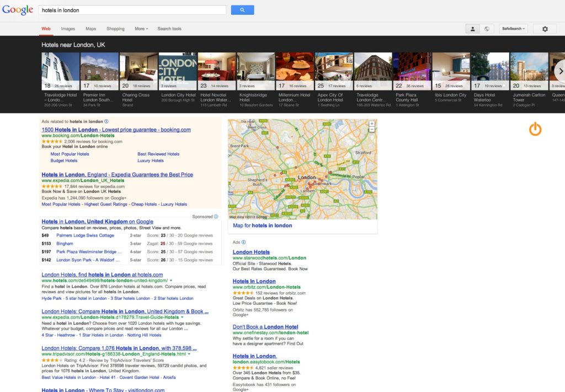Open dropdown arrow next to expedia.com London-Hotels URL

click(x=182, y=318)
